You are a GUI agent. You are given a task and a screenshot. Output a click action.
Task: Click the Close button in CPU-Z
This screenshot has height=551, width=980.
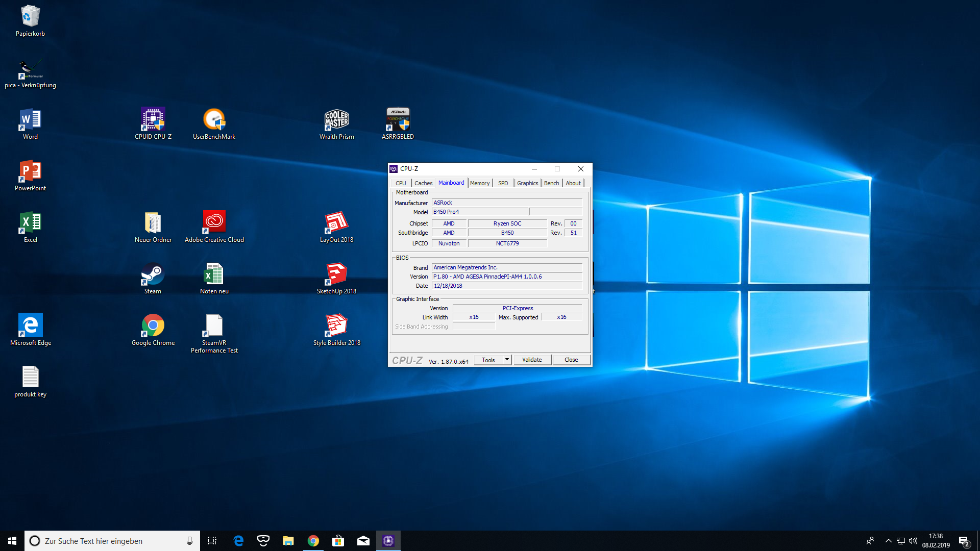click(x=571, y=360)
